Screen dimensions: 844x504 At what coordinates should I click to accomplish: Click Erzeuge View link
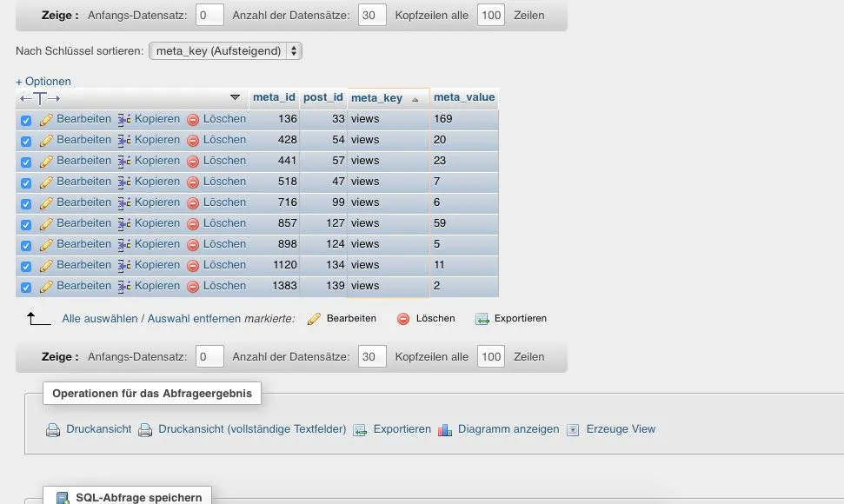coord(621,429)
